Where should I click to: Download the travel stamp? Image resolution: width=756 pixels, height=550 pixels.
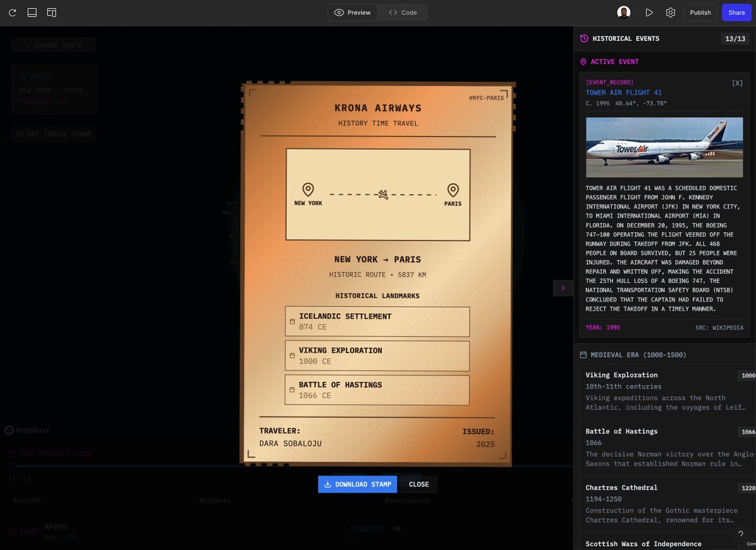357,484
